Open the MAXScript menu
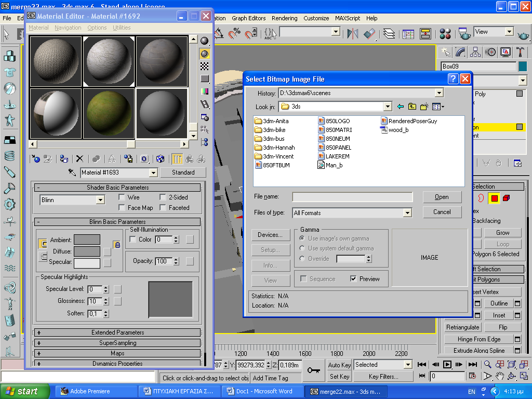Viewport: 532px width, 399px height. (348, 18)
